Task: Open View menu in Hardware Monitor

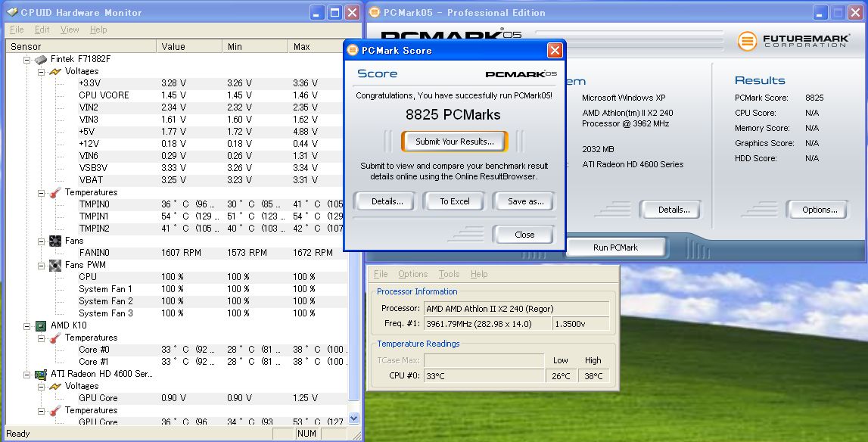Action: pos(70,30)
